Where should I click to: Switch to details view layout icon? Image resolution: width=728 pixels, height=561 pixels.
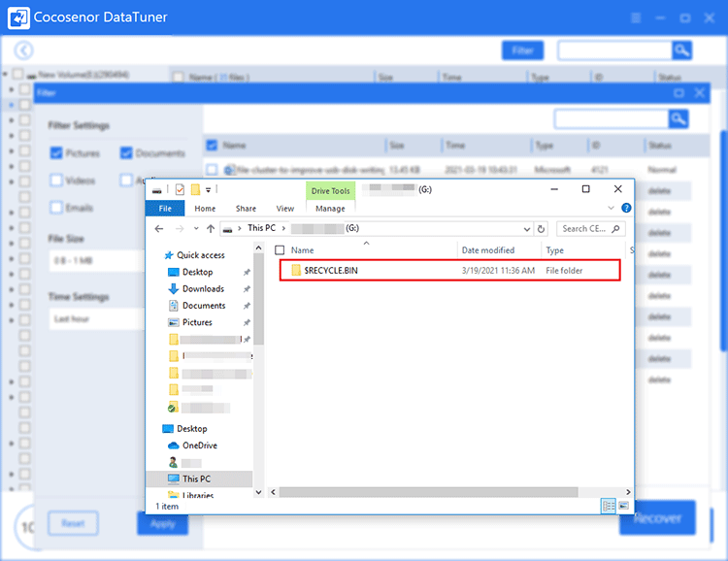coord(609,506)
